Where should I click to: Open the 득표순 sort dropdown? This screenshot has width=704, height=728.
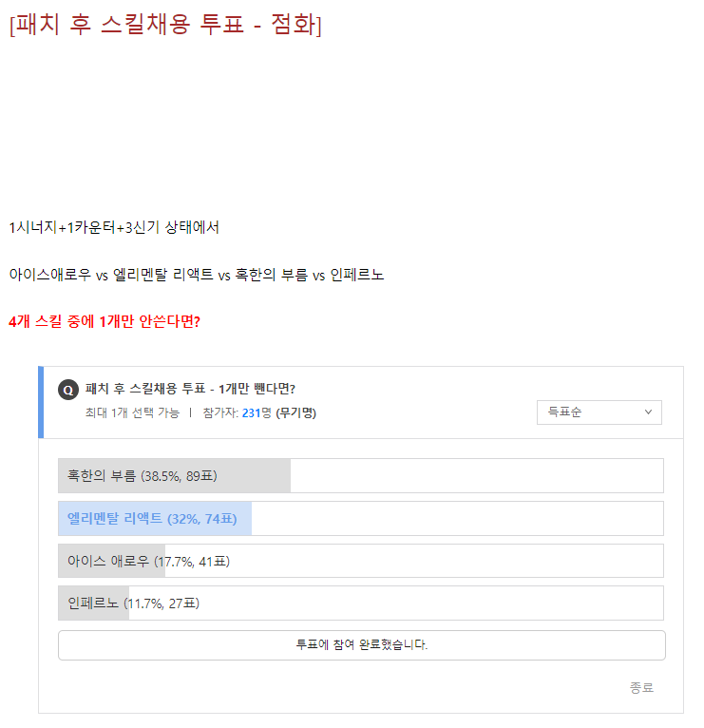pyautogui.click(x=599, y=412)
